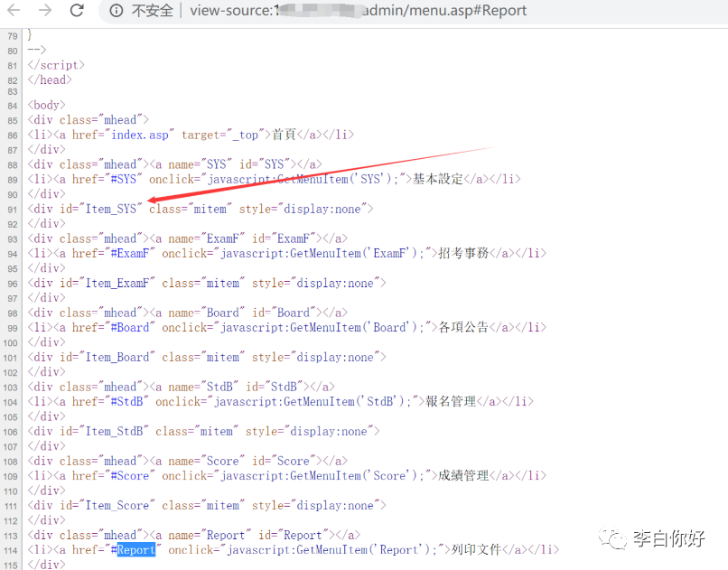Click the not-secure label 不安全

pos(152,10)
